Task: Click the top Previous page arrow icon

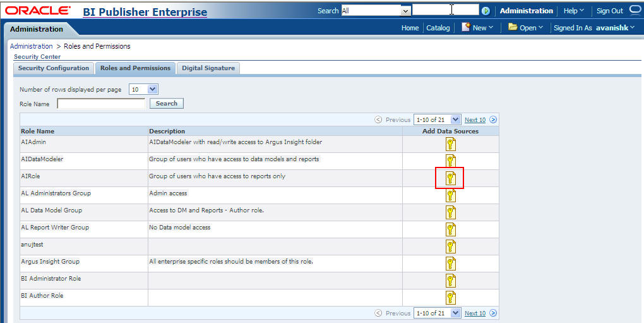Action: (x=378, y=119)
